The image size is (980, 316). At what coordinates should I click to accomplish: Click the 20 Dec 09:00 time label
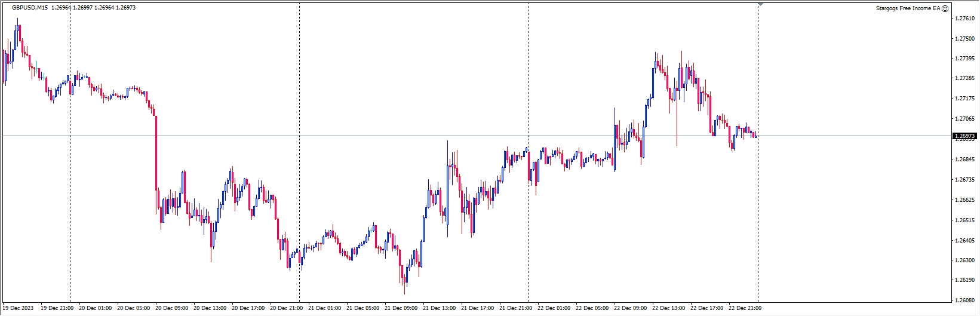click(172, 308)
